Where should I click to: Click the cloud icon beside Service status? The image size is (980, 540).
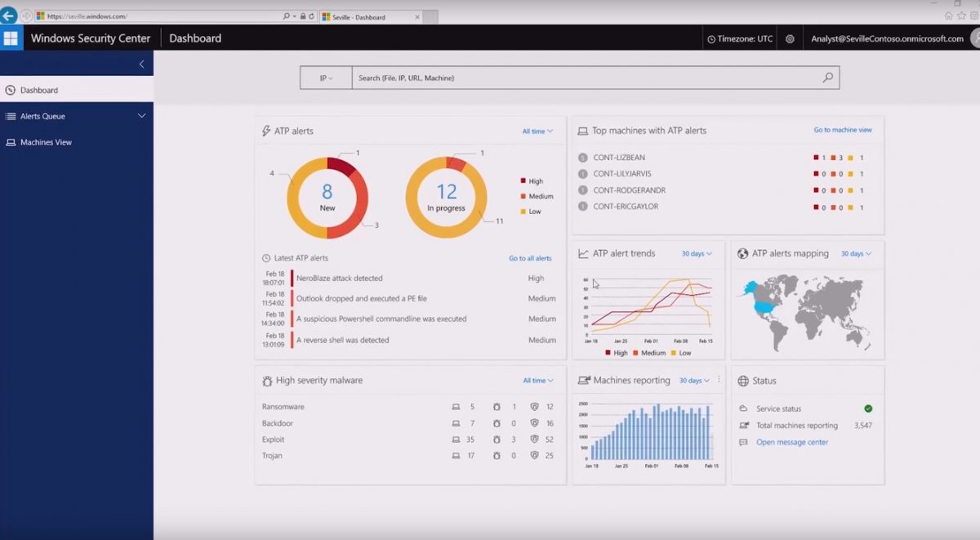pyautogui.click(x=743, y=408)
